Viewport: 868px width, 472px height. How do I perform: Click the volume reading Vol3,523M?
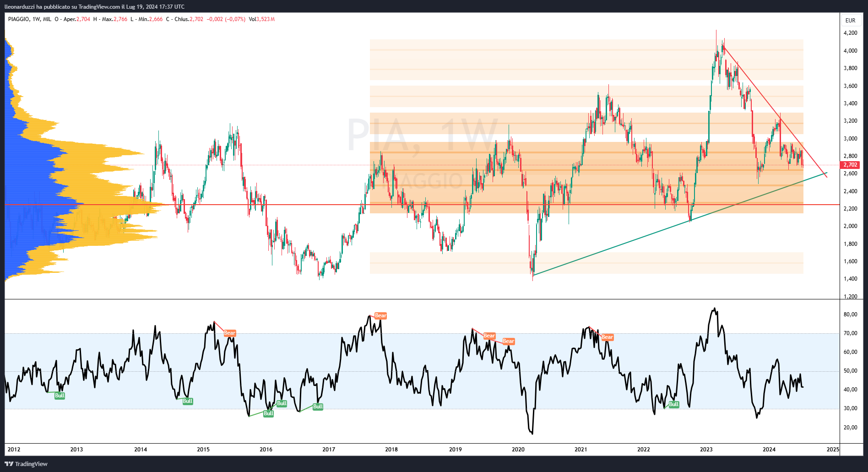262,19
